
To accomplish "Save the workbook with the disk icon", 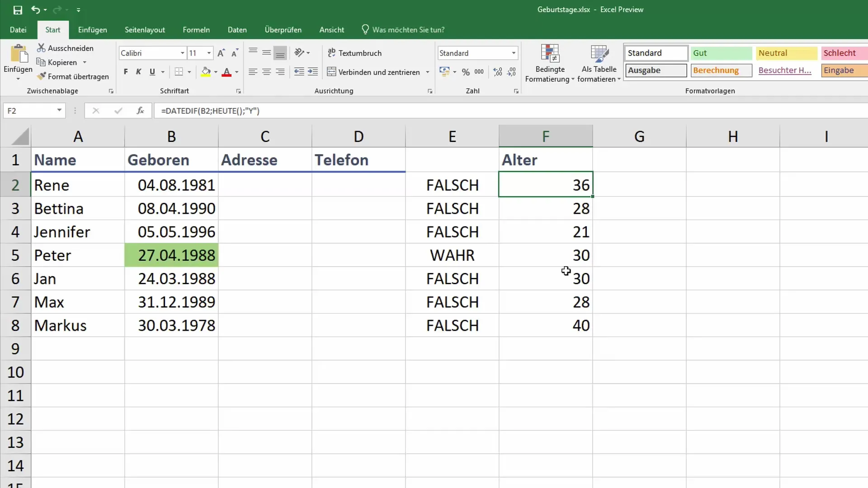I will (x=18, y=9).
